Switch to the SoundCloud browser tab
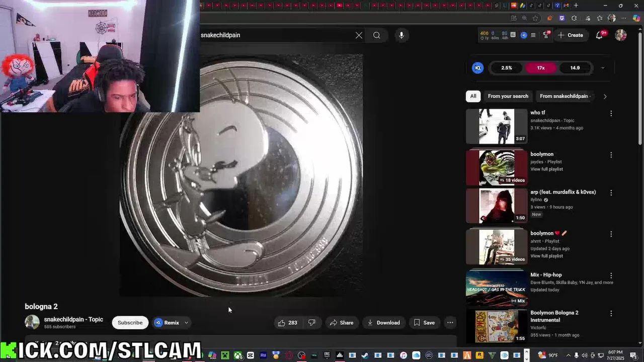644x362 pixels. (514, 6)
